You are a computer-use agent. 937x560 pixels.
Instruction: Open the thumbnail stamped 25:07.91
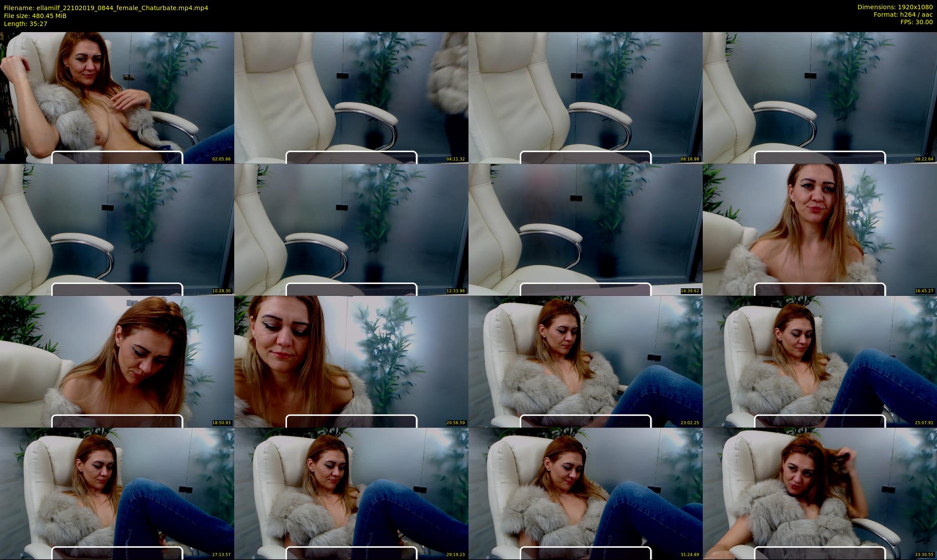(x=820, y=361)
